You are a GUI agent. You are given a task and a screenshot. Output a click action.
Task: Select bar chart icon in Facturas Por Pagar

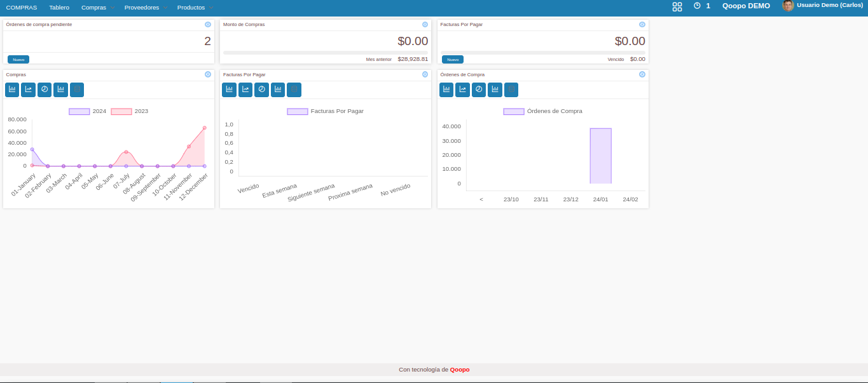[x=229, y=90]
